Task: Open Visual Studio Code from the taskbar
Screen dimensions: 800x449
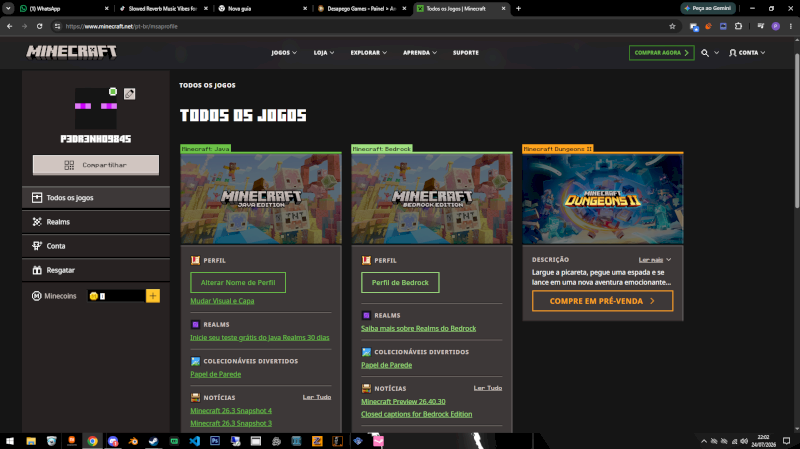Action: coord(194,441)
